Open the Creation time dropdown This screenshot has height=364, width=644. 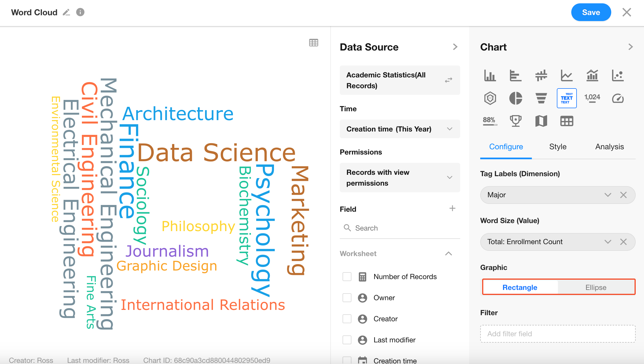click(400, 129)
